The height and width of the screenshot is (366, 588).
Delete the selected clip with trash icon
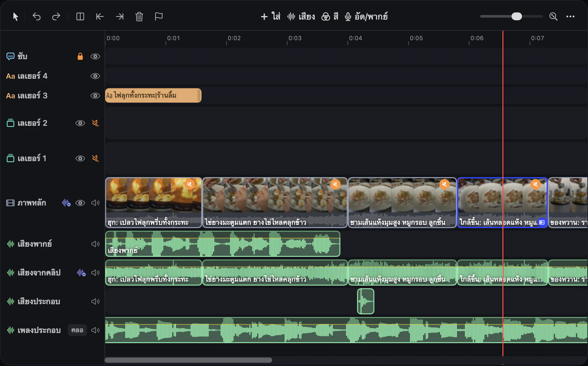(x=139, y=16)
